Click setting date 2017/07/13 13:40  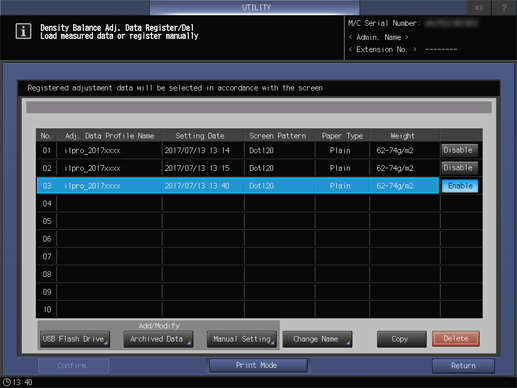(x=197, y=186)
